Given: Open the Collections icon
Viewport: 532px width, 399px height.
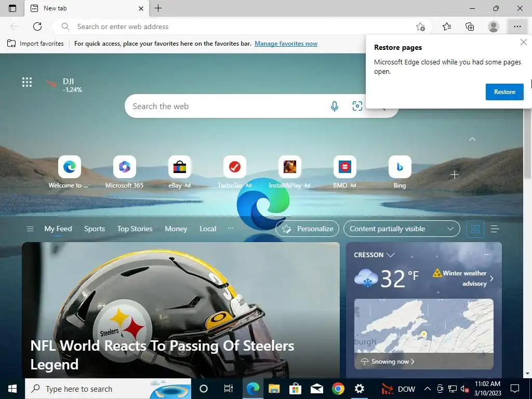Looking at the screenshot, I should [470, 26].
